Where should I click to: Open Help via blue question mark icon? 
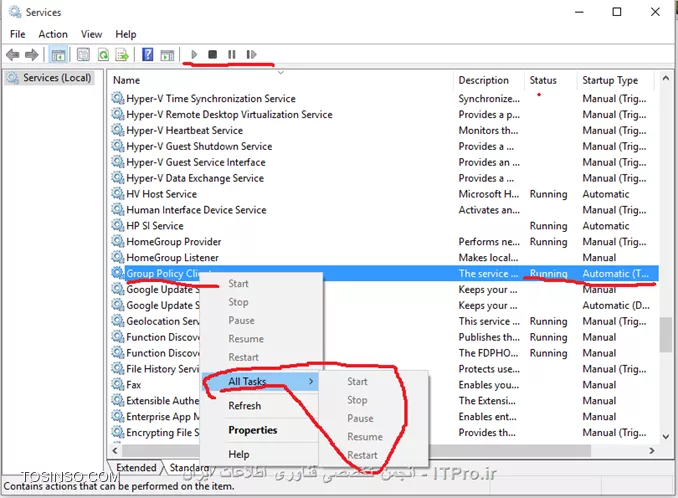pyautogui.click(x=147, y=54)
